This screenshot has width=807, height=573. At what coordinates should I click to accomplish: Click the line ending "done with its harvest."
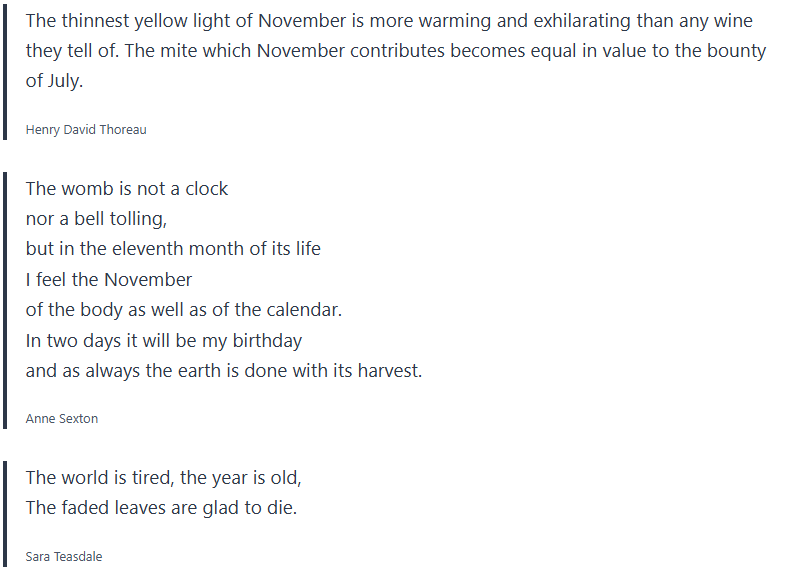[224, 370]
